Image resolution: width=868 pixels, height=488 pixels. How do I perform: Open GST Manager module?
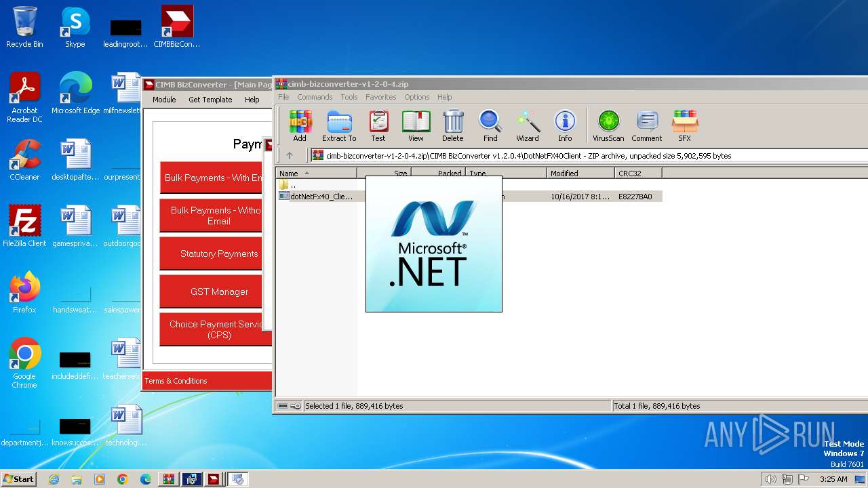pos(212,291)
